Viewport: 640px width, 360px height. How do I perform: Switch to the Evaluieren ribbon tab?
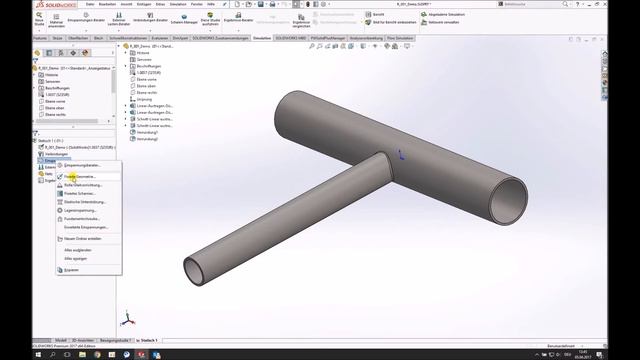[x=160, y=38]
